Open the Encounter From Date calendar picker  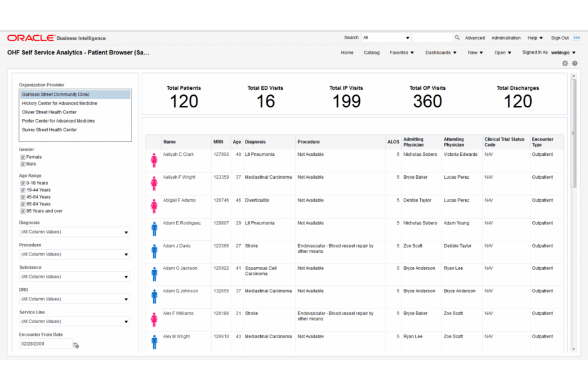coord(76,346)
